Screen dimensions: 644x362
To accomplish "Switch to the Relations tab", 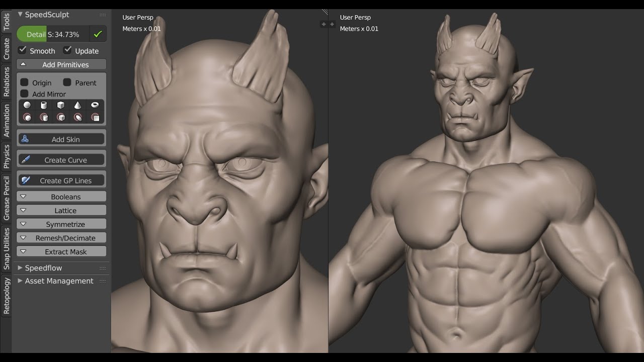I will coord(6,81).
